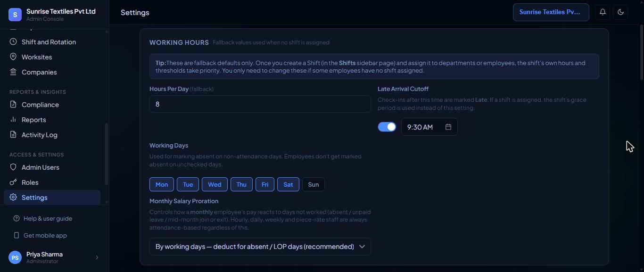Open Compliance reports

[52, 105]
